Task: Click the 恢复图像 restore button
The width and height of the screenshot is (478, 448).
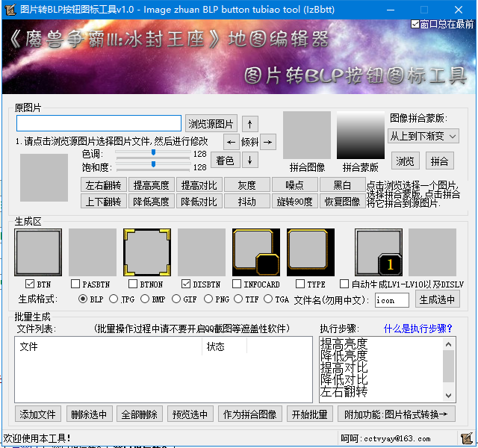Action: (343, 202)
